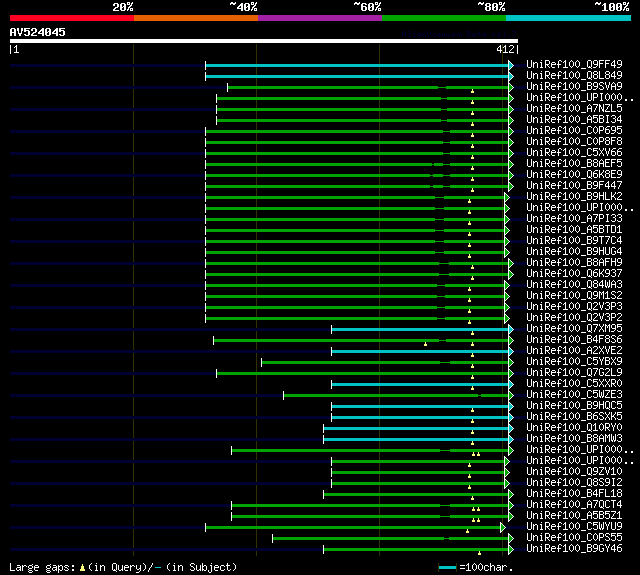This screenshot has width=640, height=575.
Task: Click the arrowhead ending the C5WYU9 alignment
Action: (503, 528)
